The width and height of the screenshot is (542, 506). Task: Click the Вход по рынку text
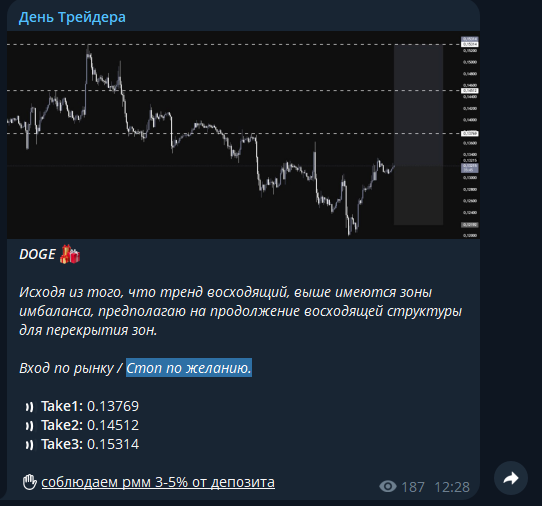tap(66, 368)
